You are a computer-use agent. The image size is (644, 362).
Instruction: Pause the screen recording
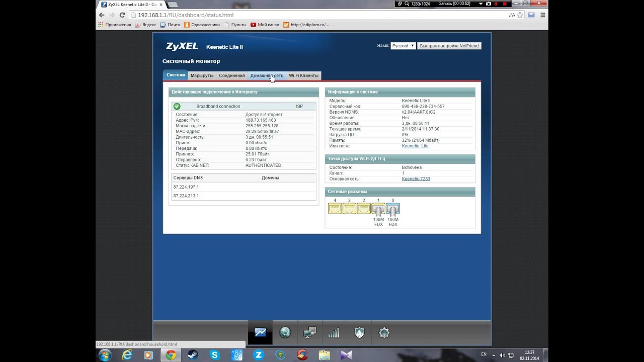click(x=497, y=4)
